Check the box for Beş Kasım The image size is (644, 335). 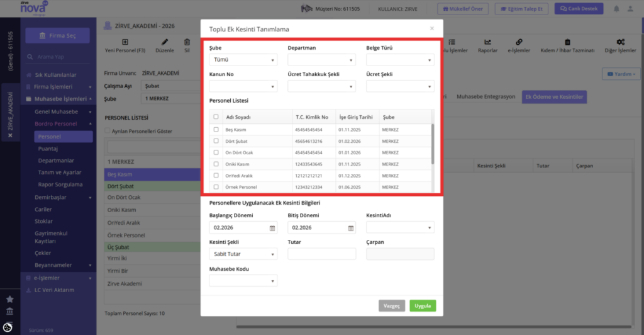pyautogui.click(x=216, y=130)
